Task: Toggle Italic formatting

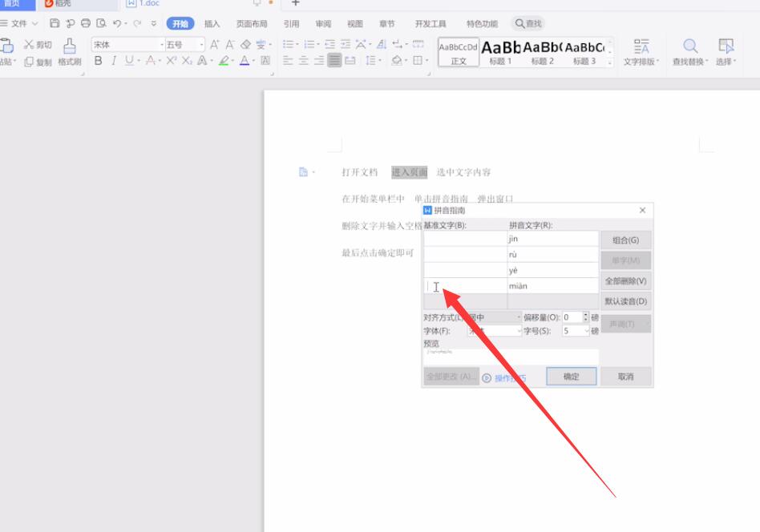Action: [x=114, y=61]
